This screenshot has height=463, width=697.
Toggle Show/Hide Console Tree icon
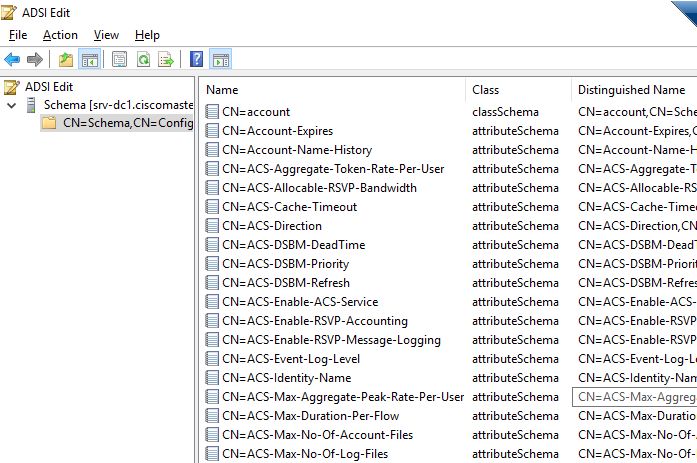point(89,59)
